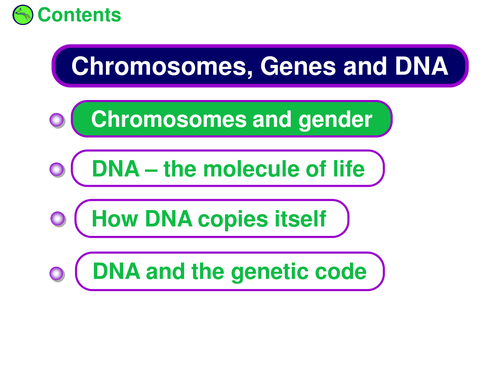The width and height of the screenshot is (500, 375).
Task: Click the Chromosomes, Genes and DNA title banner
Action: coord(260,66)
